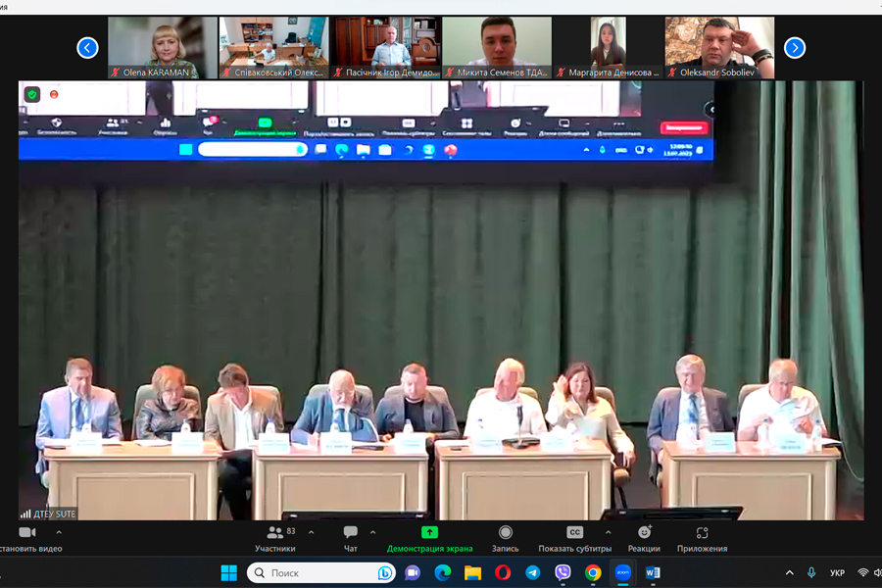Toggle Показать субтитры captions
This screenshot has height=588, width=882.
pyautogui.click(x=575, y=538)
